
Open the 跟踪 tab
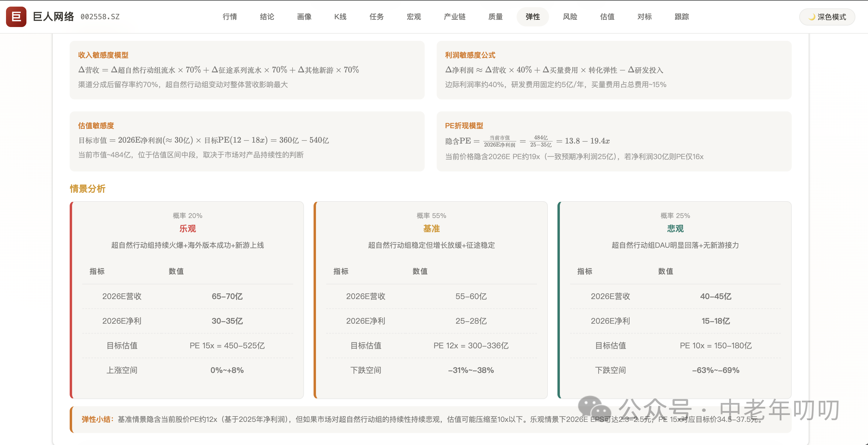click(682, 17)
